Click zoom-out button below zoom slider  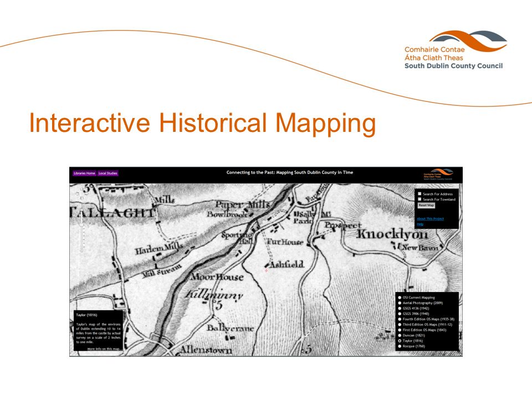(82, 251)
